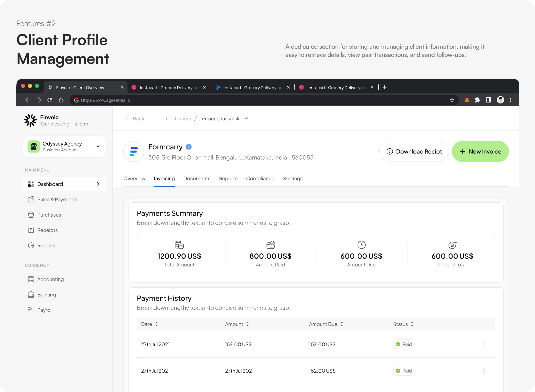Click the Formcarry verified badge
The height and width of the screenshot is (392, 535).
click(x=189, y=147)
